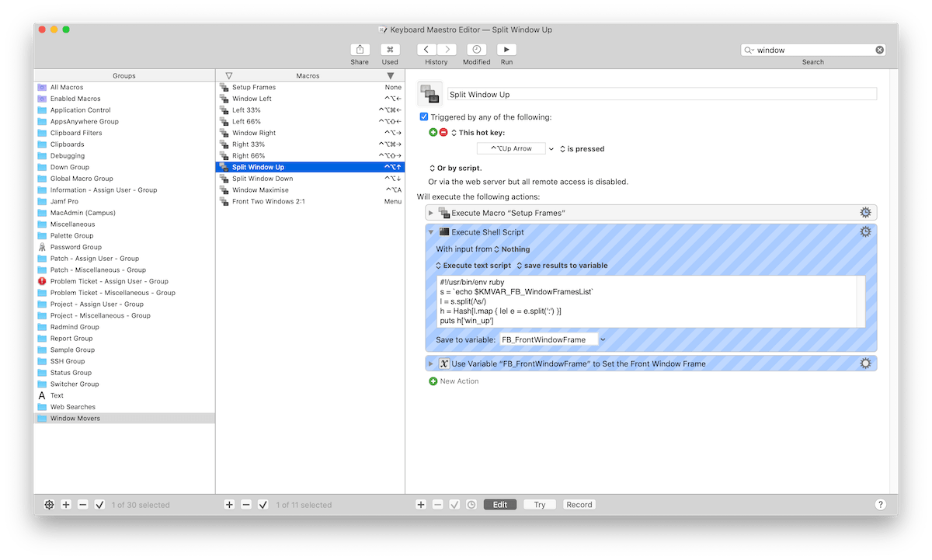Open the hot key modifier dropdown arrow
932x560 pixels.
click(551, 149)
